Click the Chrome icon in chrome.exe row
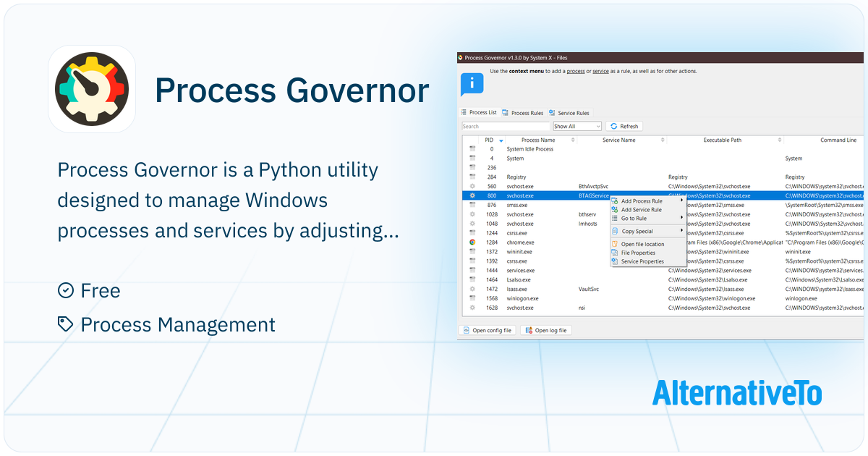This screenshot has width=868, height=456. pyautogui.click(x=472, y=242)
